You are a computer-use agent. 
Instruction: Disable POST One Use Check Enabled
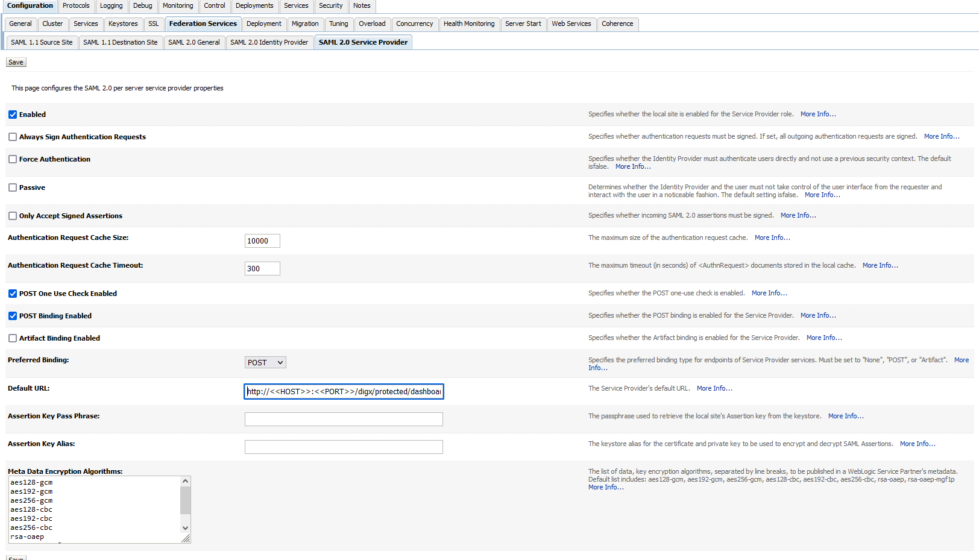tap(13, 294)
